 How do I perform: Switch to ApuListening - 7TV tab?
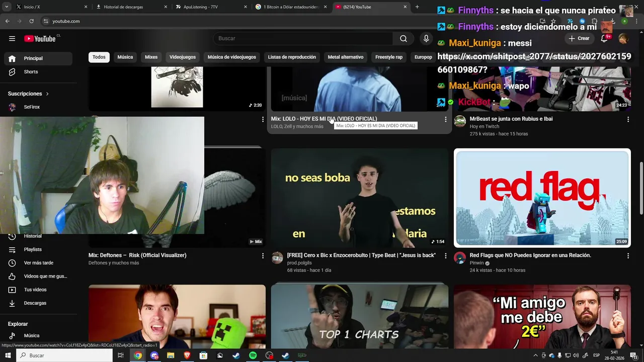(210, 7)
